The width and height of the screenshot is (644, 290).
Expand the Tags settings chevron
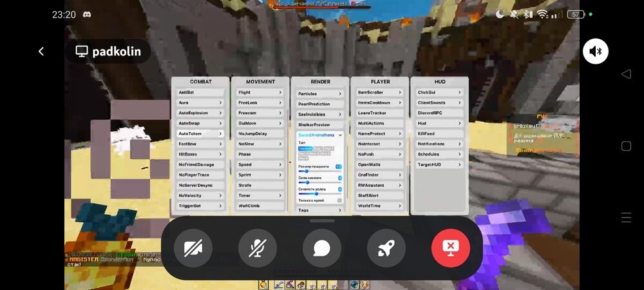pos(339,210)
